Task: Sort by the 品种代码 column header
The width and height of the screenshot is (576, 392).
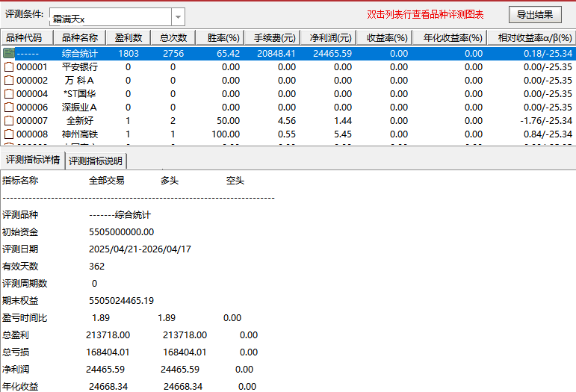Action: tap(27, 37)
